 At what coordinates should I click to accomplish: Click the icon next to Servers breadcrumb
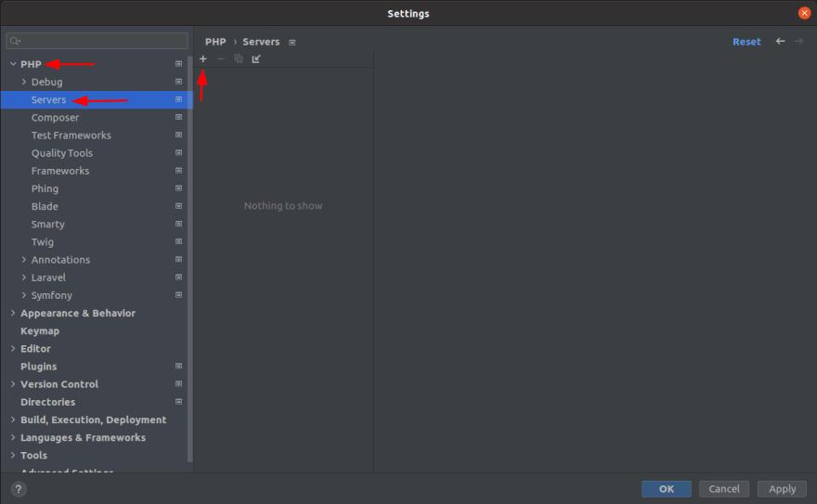pos(292,43)
